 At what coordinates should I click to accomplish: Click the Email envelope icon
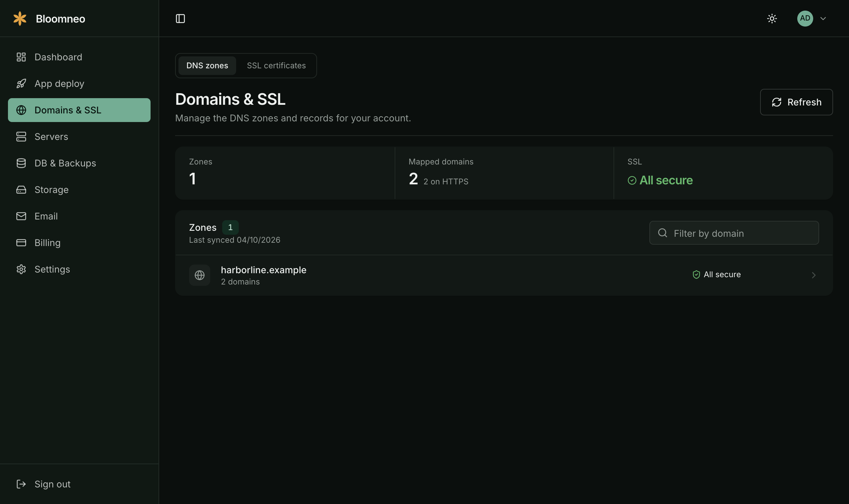pyautogui.click(x=21, y=216)
